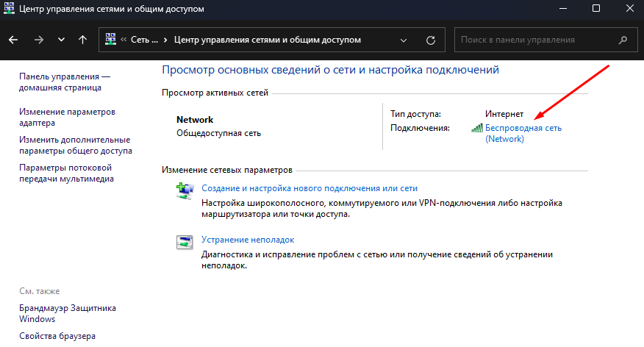The image size is (644, 347).
Task: Click the forward navigation arrow
Action: 39,40
